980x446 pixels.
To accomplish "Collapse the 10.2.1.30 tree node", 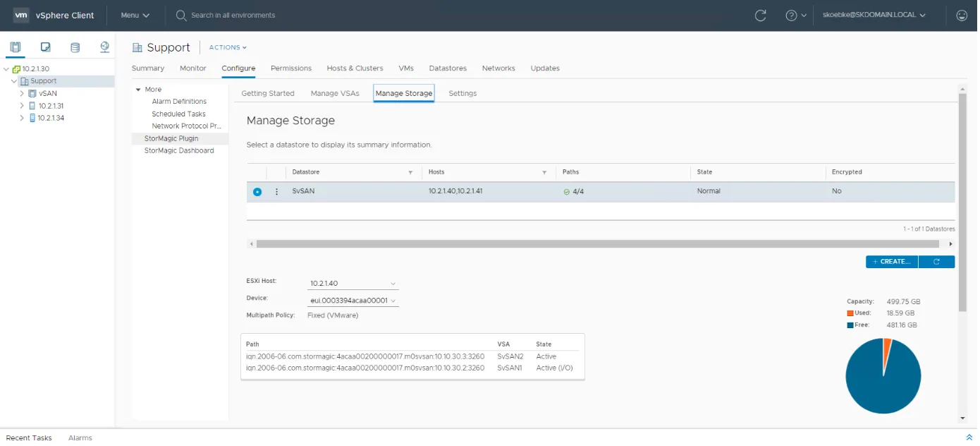I will click(x=7, y=69).
